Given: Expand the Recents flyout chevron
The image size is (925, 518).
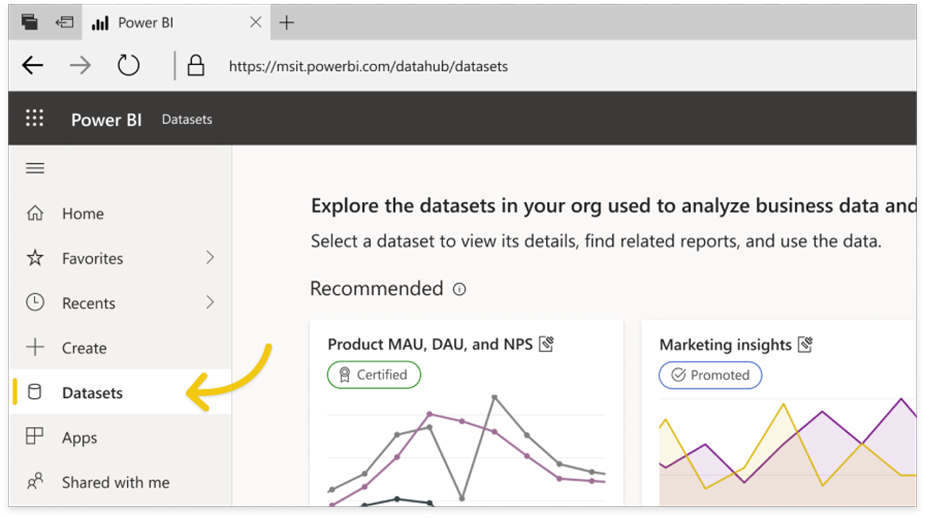Looking at the screenshot, I should pos(210,303).
